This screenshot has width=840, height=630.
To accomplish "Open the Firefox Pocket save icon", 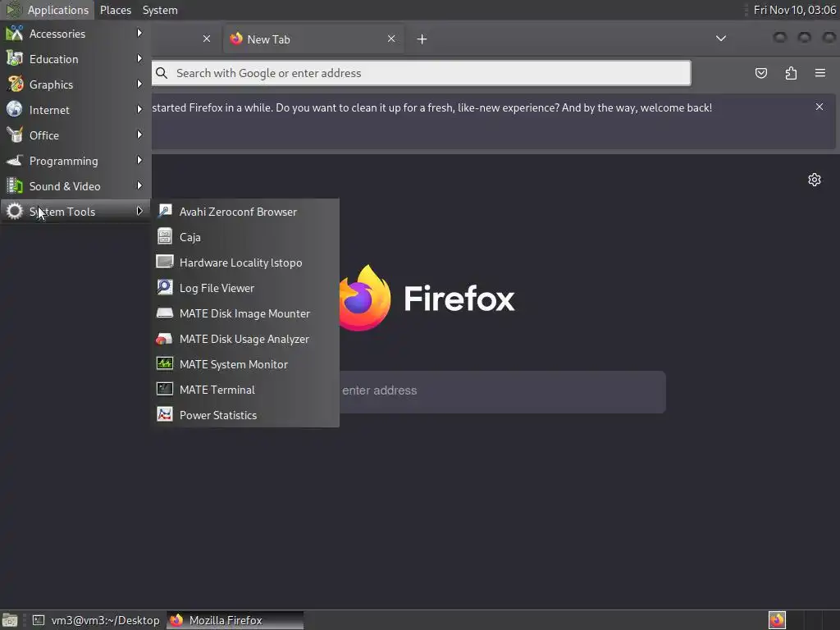I will click(x=760, y=73).
